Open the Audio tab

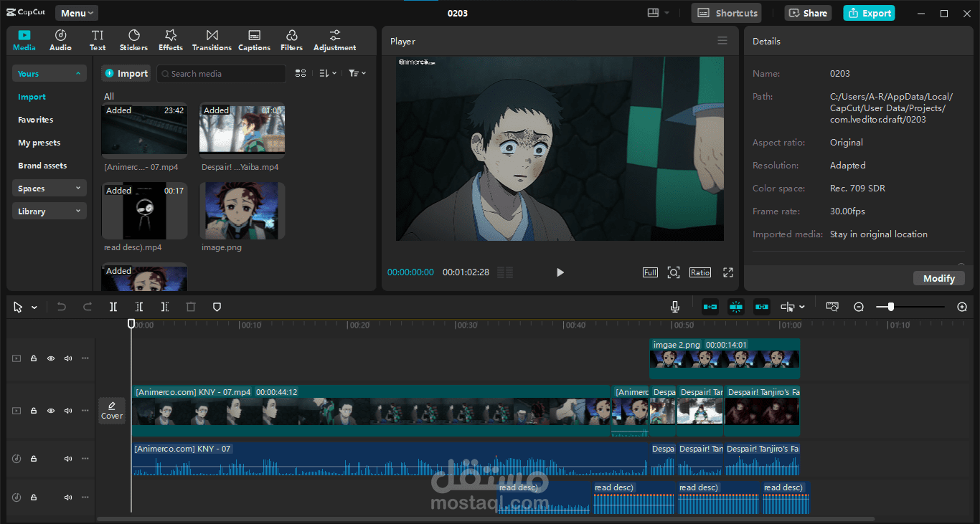click(x=60, y=40)
